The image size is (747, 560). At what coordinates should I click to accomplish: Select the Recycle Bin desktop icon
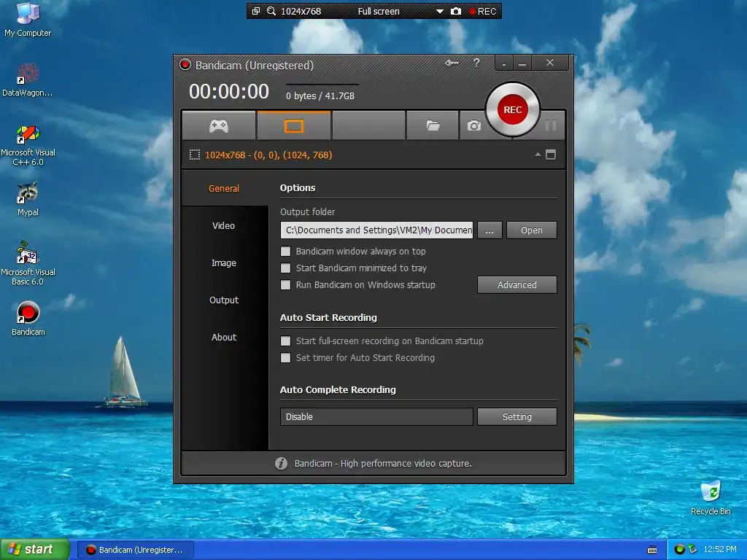(x=711, y=497)
